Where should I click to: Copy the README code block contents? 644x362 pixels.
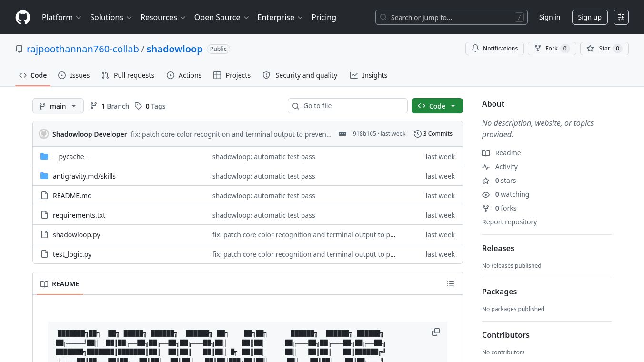(x=436, y=332)
